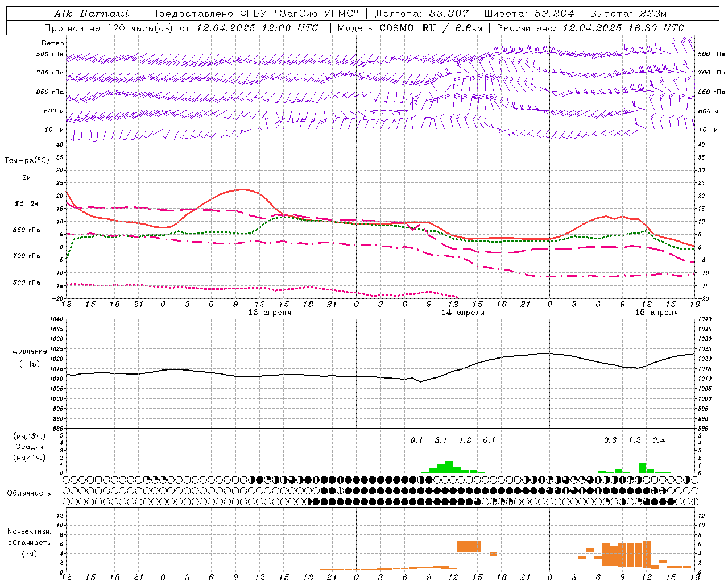The width and height of the screenshot is (728, 582).
Task: Select the Осадки precipitation label
Action: (30, 447)
